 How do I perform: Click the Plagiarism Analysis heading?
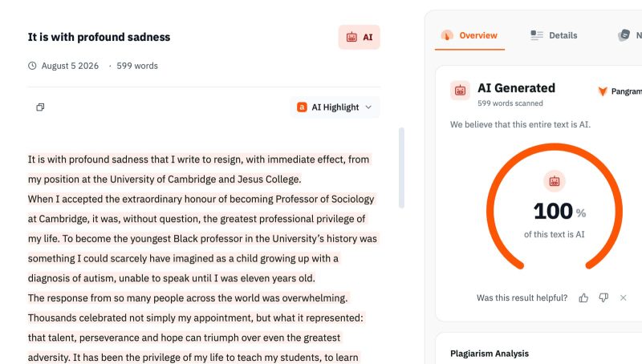coord(490,354)
